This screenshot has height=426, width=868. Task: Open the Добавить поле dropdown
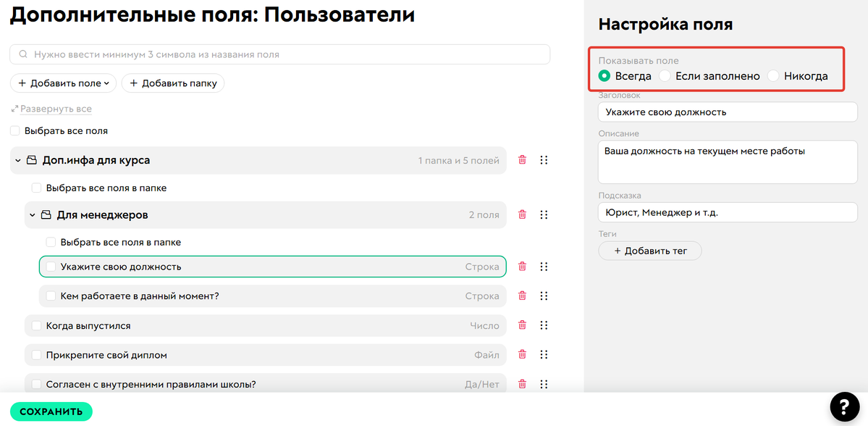(x=63, y=83)
